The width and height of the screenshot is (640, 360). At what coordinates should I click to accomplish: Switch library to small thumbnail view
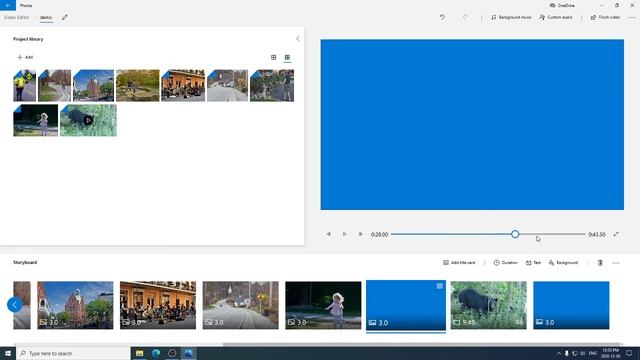click(287, 58)
